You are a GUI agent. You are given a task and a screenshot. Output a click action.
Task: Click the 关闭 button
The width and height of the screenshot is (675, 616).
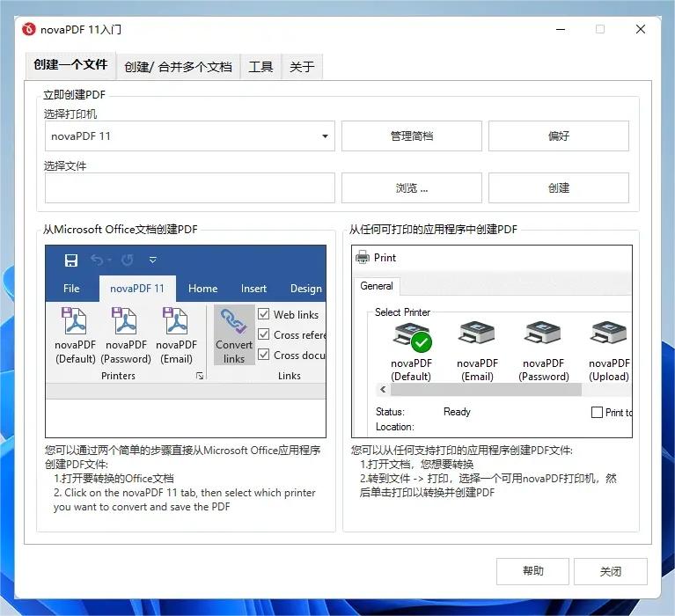point(611,571)
